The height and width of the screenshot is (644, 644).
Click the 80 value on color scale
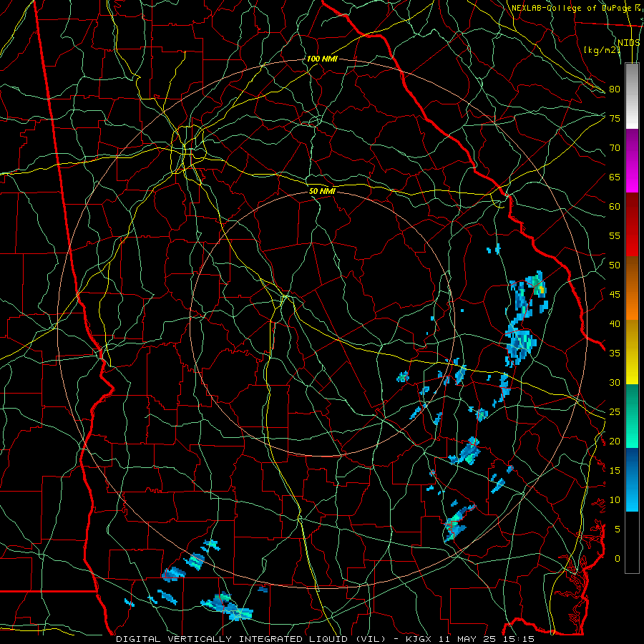click(x=615, y=89)
